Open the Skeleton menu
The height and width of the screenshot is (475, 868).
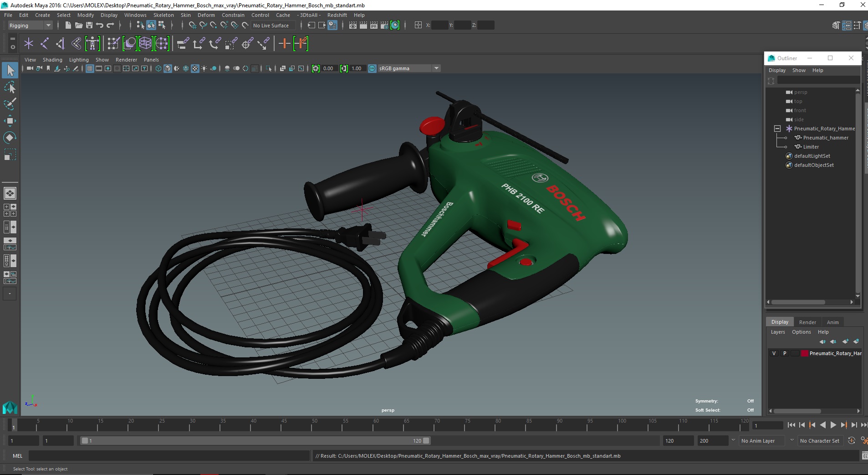point(163,15)
